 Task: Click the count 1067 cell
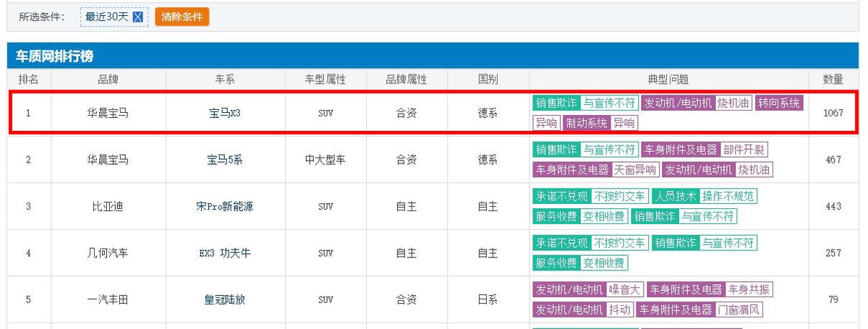pos(833,114)
